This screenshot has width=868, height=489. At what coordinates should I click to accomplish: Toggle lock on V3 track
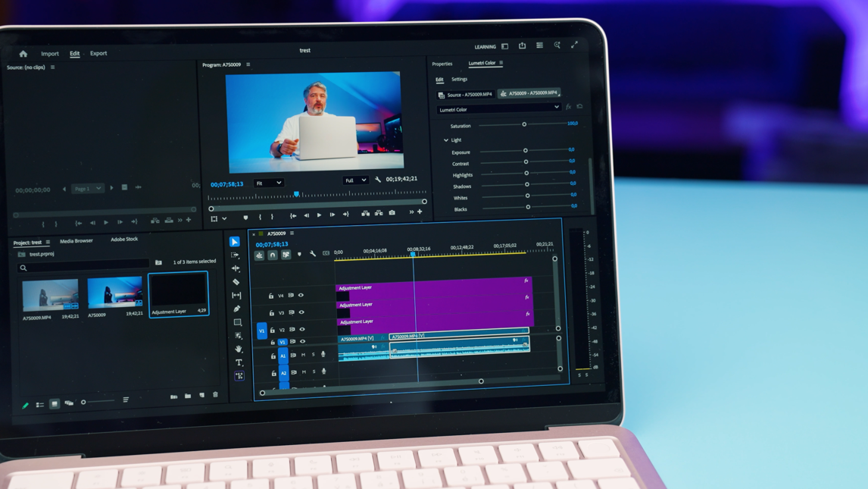click(272, 313)
